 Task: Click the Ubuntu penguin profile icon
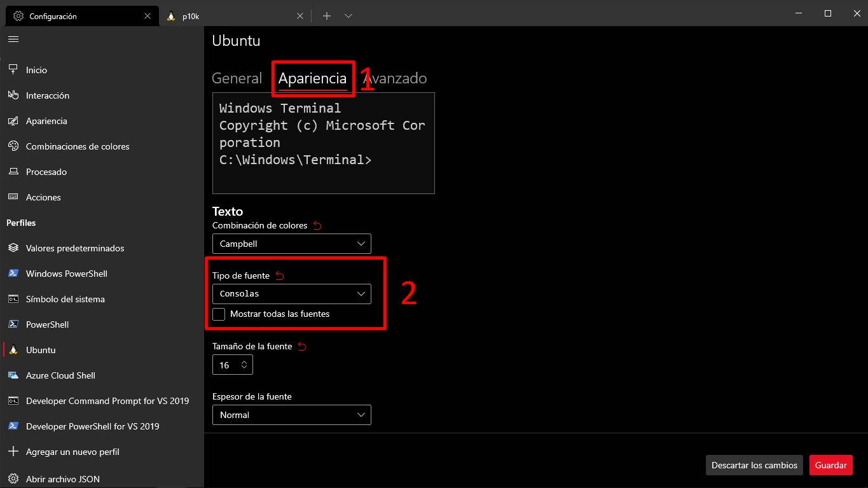pyautogui.click(x=13, y=350)
